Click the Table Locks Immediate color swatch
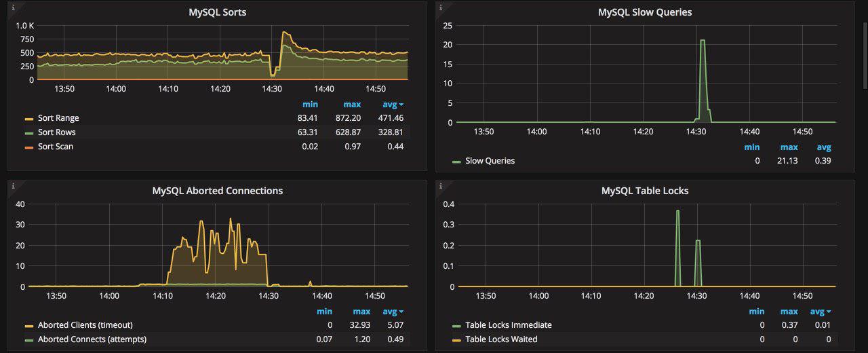Viewport: 868px width, 353px height. click(456, 325)
